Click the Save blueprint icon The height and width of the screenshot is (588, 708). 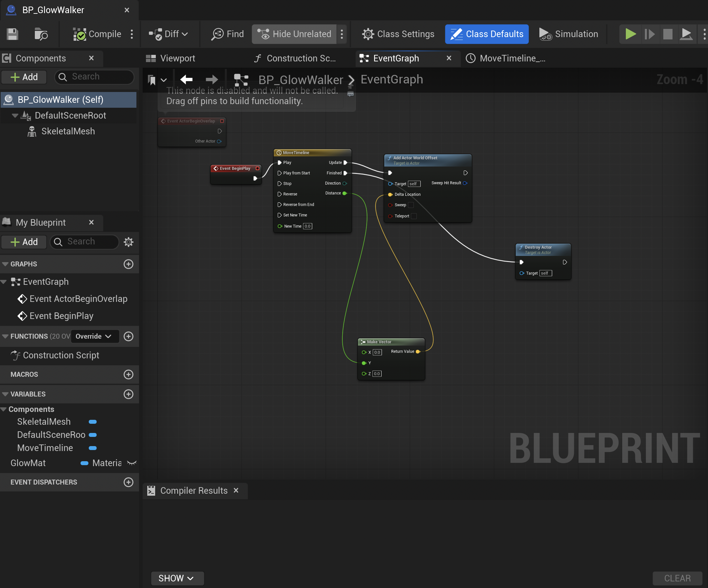(x=12, y=34)
